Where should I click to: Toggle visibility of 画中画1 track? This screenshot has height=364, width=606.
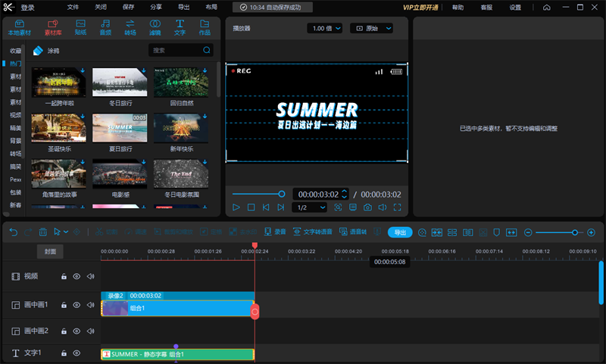click(77, 305)
